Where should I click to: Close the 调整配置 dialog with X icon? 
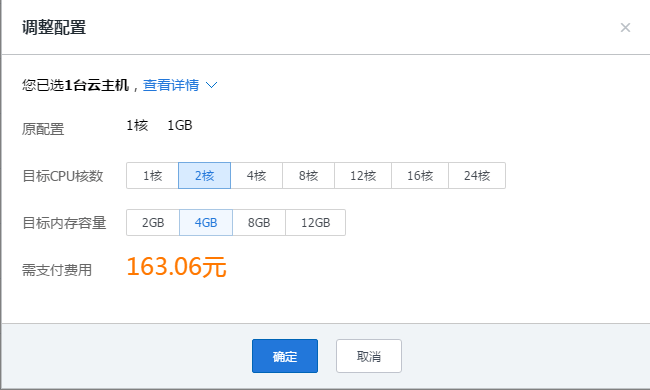pyautogui.click(x=625, y=28)
